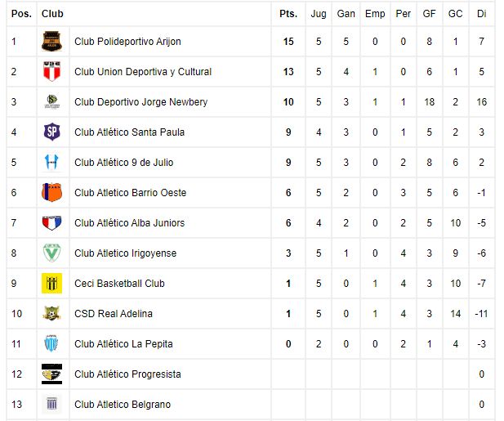This screenshot has width=504, height=421.
Task: Select the Di column header
Action: click(x=481, y=14)
